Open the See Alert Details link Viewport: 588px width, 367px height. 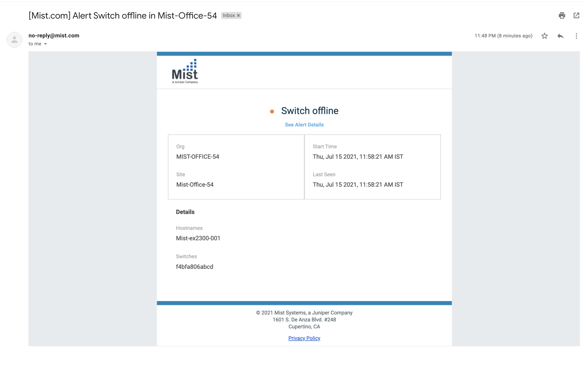coord(304,125)
